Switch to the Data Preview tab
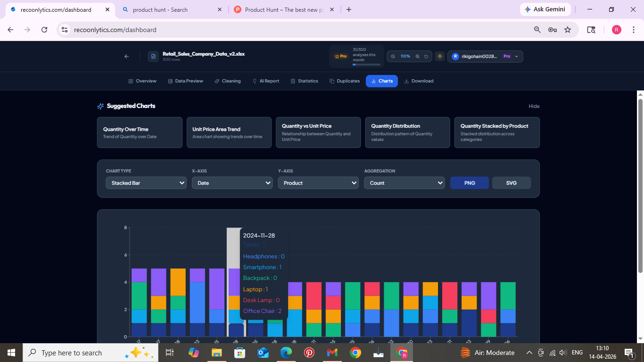Screen dimensions: 644x362 click(185, 81)
